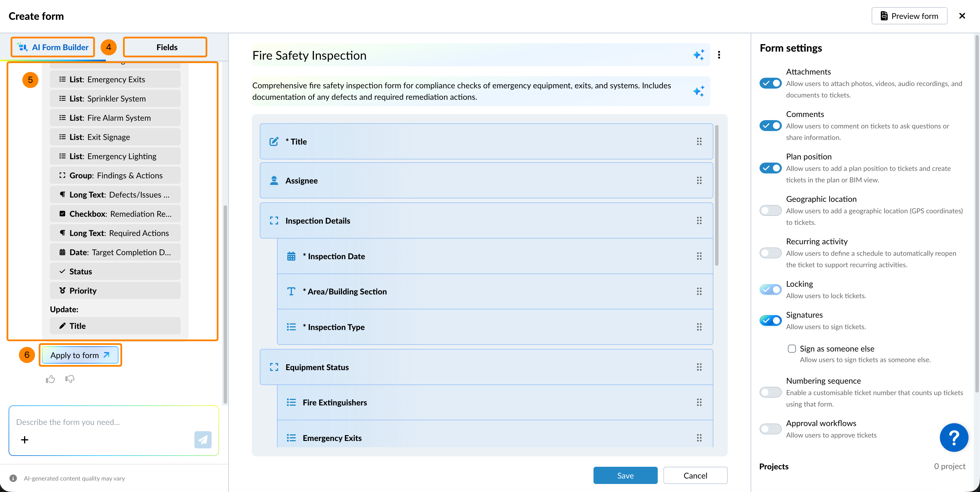
Task: Collapse the Equipment Status group
Action: [x=274, y=367]
